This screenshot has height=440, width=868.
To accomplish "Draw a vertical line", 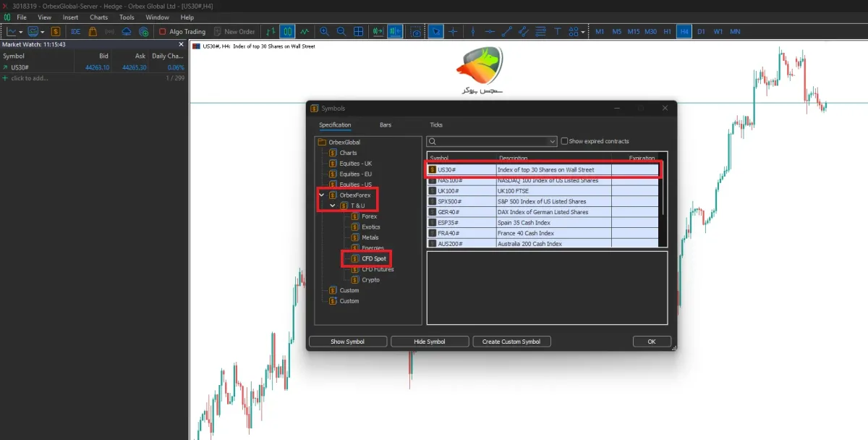I will pos(472,32).
